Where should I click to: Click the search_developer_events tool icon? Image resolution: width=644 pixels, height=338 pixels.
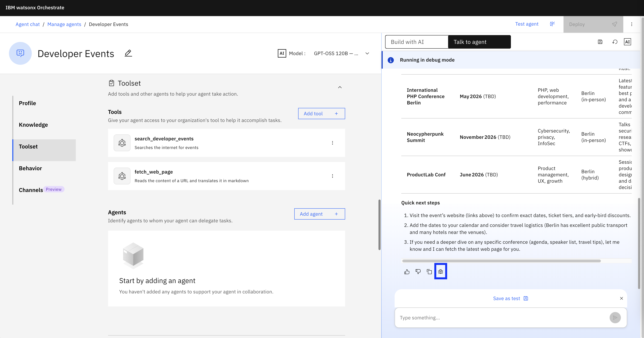point(122,143)
